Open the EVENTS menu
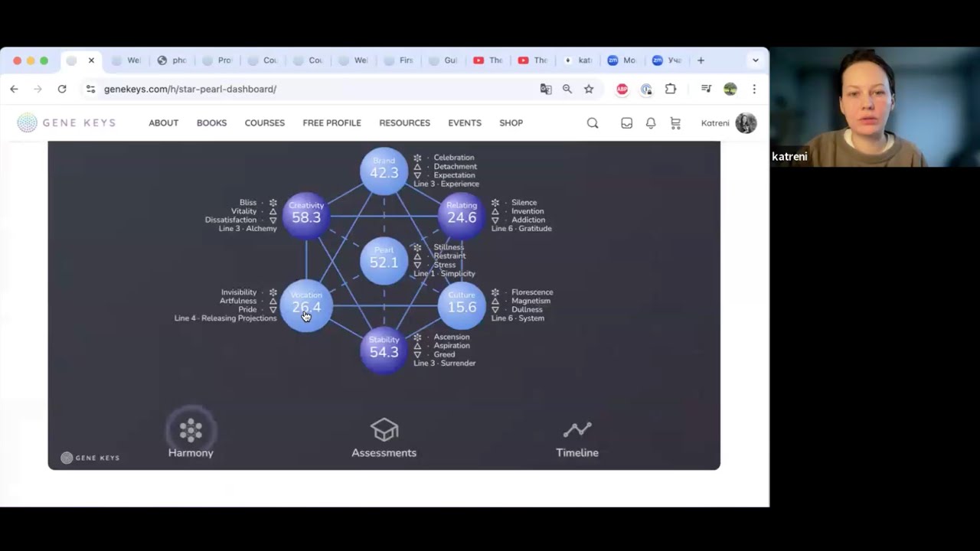Viewport: 980px width, 551px height. (x=465, y=123)
